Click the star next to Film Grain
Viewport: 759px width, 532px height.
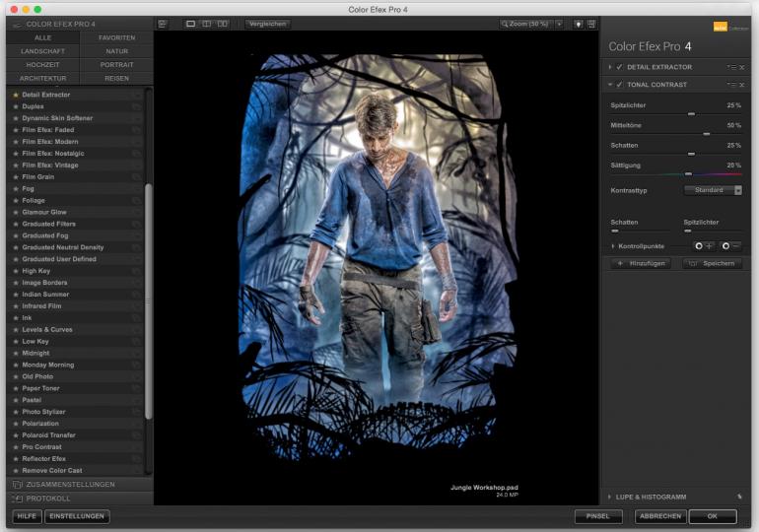[x=16, y=177]
